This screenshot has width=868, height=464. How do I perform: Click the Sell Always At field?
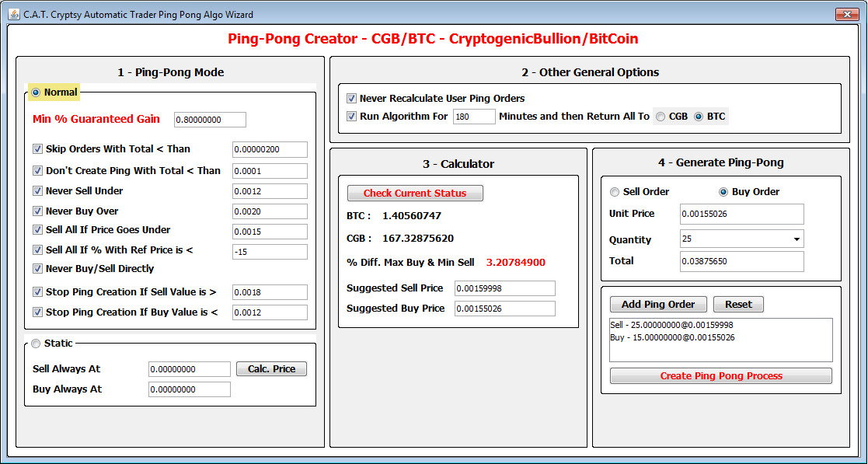[190, 369]
